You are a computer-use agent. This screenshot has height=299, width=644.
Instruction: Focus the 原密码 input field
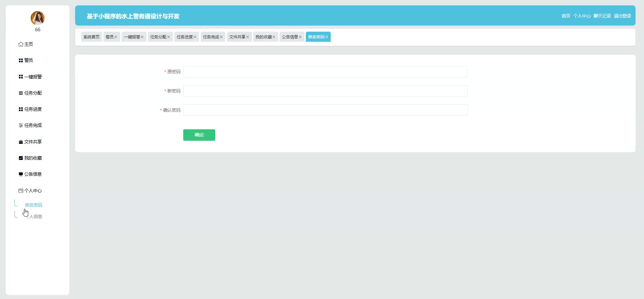pos(325,72)
